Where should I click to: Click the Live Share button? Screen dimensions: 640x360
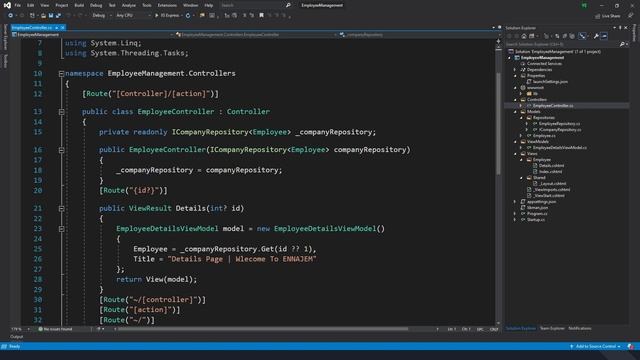click(607, 16)
